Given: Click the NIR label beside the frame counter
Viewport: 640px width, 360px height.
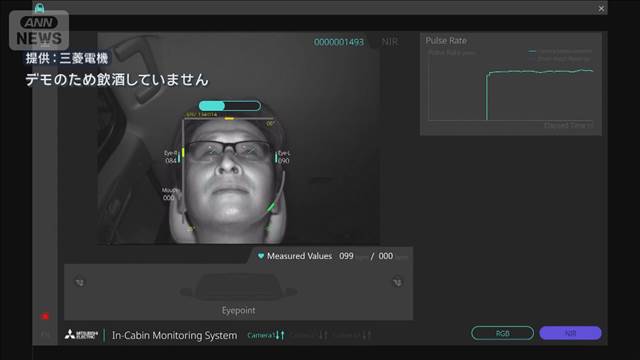Looking at the screenshot, I should tap(390, 42).
